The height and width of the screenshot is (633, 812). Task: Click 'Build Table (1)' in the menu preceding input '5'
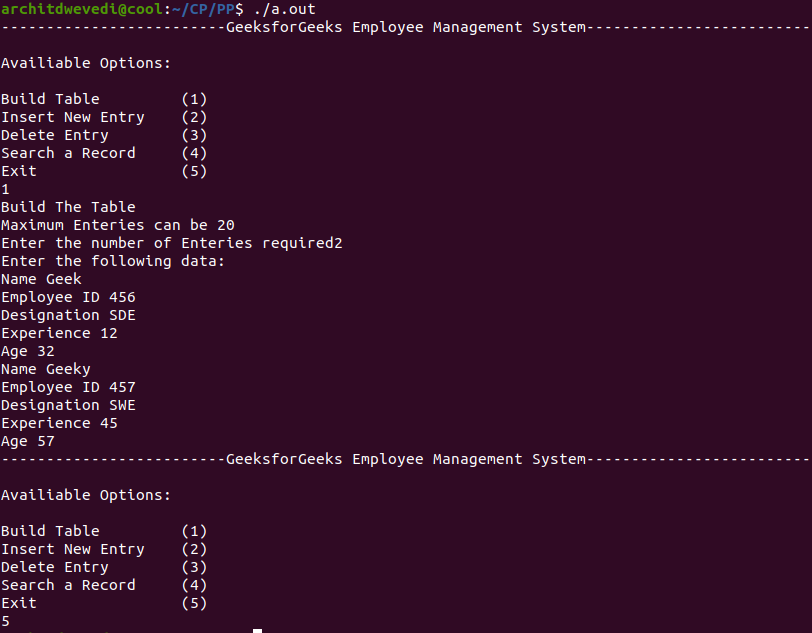pos(104,531)
